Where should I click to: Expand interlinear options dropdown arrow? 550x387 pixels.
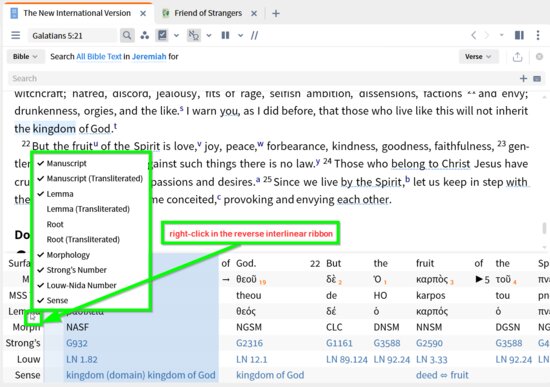pyautogui.click(x=209, y=35)
